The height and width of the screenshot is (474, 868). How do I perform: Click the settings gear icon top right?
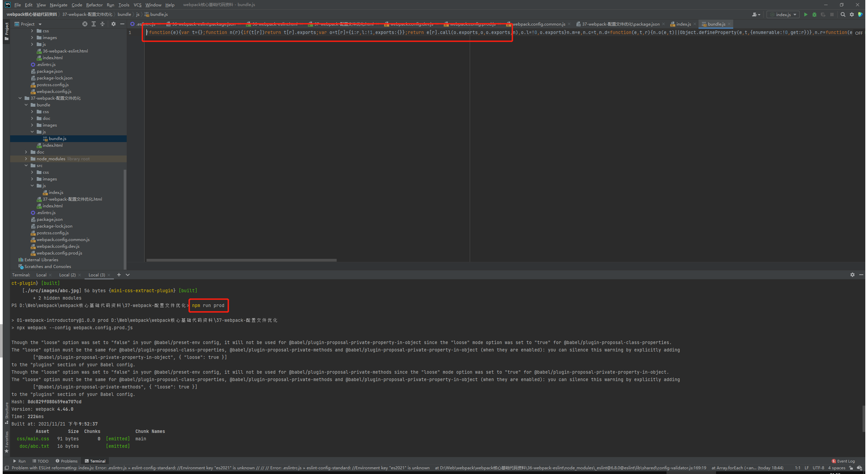coord(851,14)
